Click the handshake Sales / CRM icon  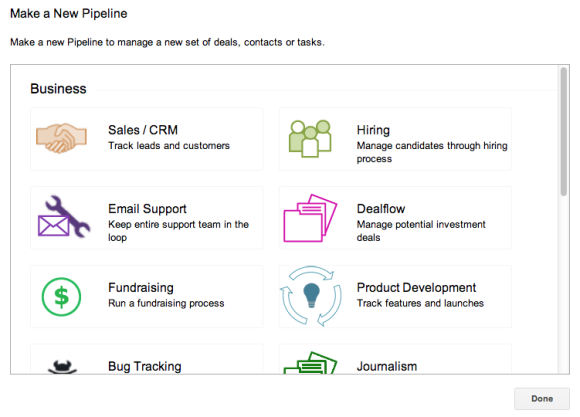pos(61,138)
